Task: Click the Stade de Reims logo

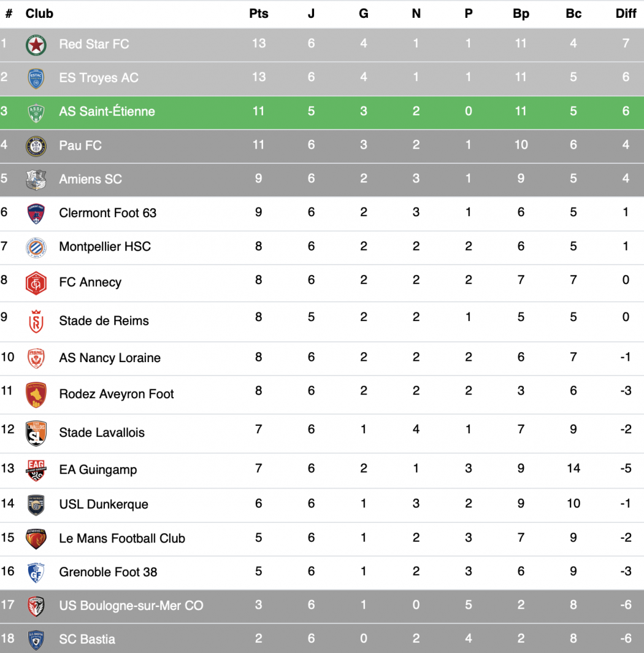Action: tap(36, 322)
